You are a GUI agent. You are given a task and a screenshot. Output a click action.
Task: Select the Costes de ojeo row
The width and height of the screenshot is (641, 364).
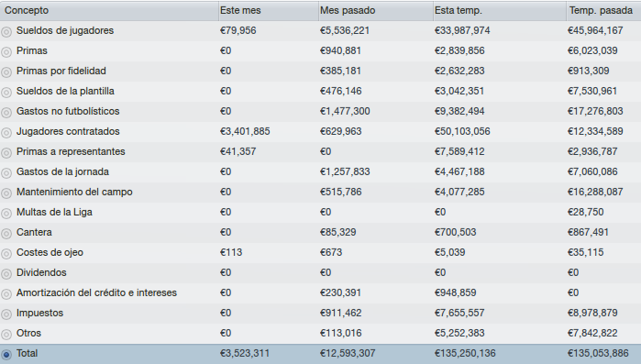click(x=321, y=252)
